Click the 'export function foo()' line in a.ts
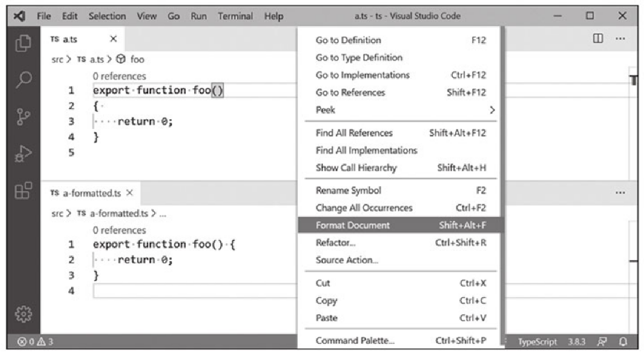 [158, 91]
